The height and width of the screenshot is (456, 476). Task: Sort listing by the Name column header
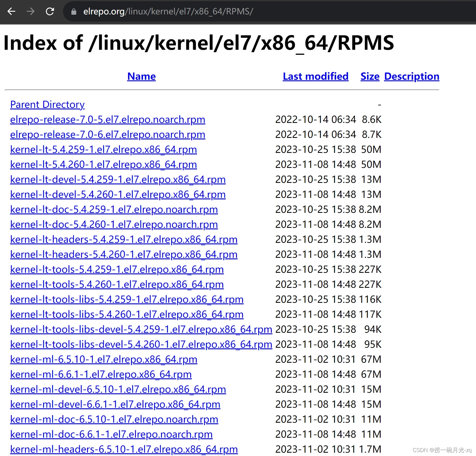pos(141,76)
